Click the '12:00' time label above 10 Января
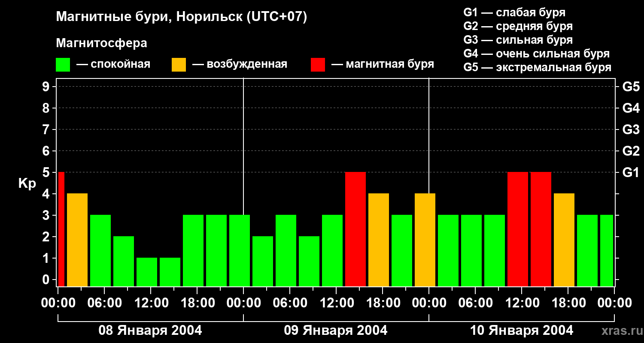 pos(522,303)
